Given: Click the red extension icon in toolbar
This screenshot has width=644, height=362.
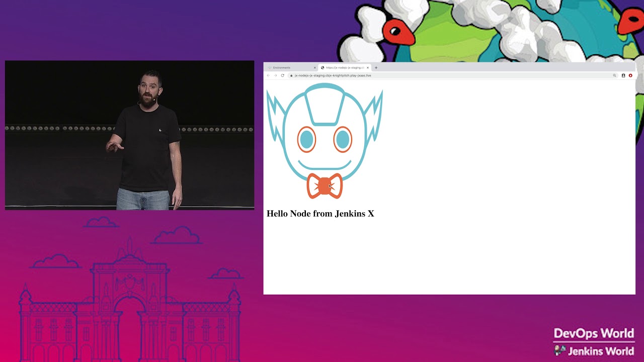Looking at the screenshot, I should pyautogui.click(x=630, y=75).
